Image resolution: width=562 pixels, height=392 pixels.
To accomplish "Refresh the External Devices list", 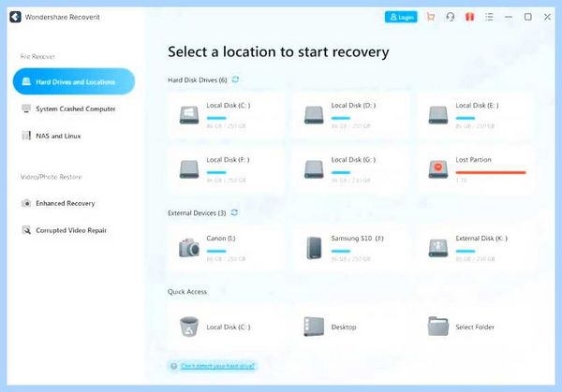I will pyautogui.click(x=234, y=212).
